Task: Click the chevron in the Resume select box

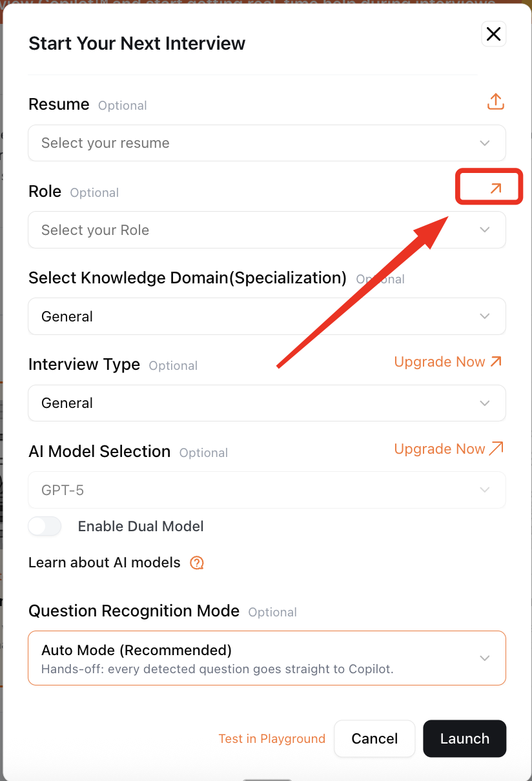Action: click(485, 143)
